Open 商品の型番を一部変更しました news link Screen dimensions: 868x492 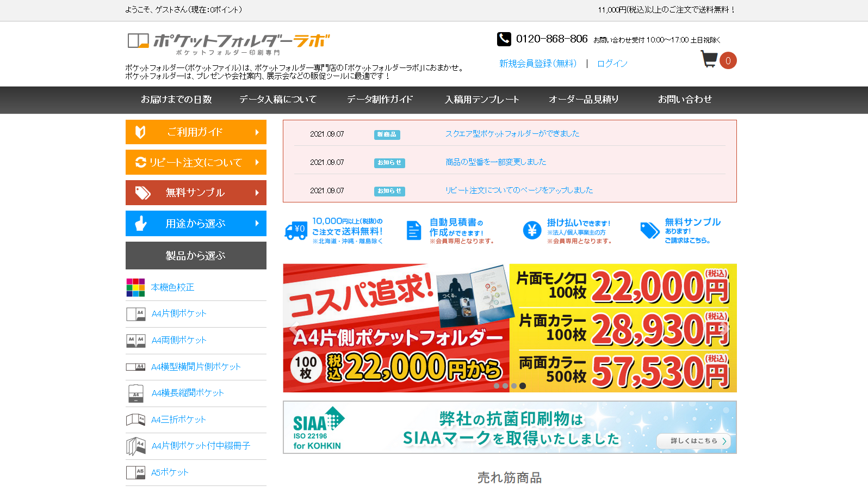(x=496, y=162)
